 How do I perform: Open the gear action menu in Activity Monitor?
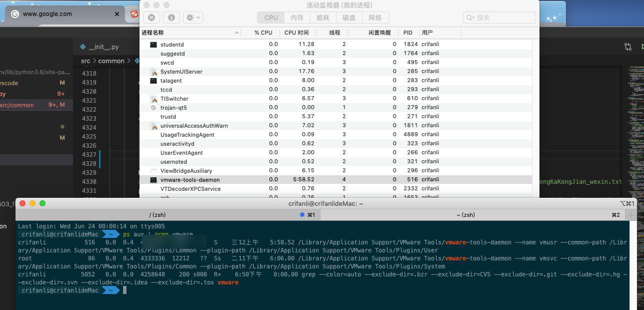click(192, 18)
